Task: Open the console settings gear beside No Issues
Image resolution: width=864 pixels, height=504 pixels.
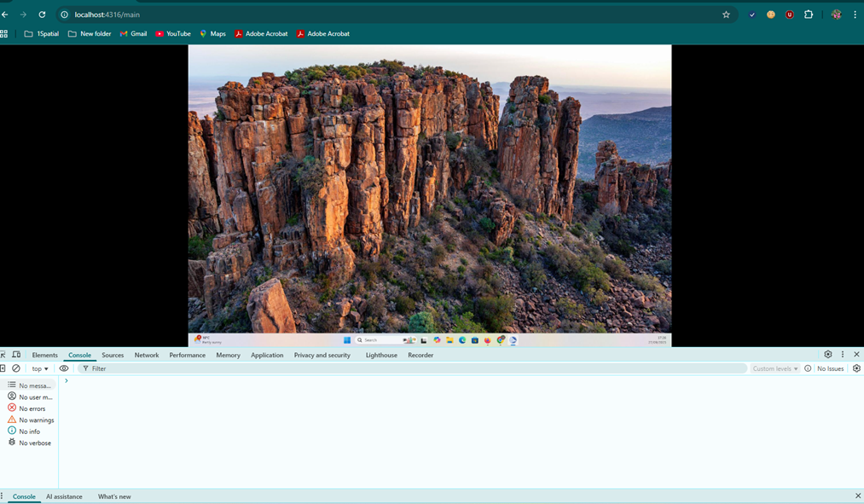Action: pos(856,368)
